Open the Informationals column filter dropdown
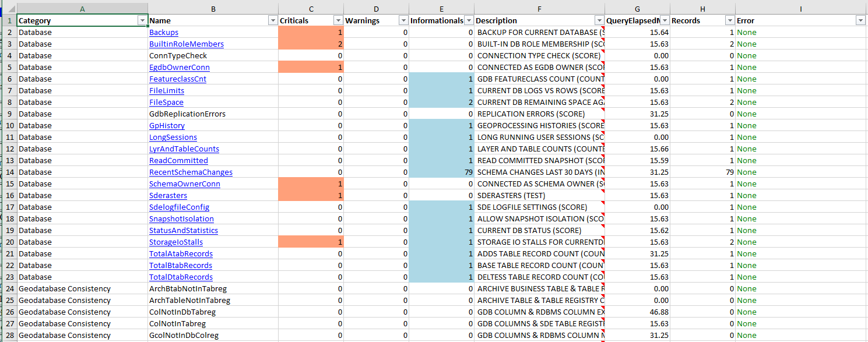Image resolution: width=868 pixels, height=342 pixels. 469,20
